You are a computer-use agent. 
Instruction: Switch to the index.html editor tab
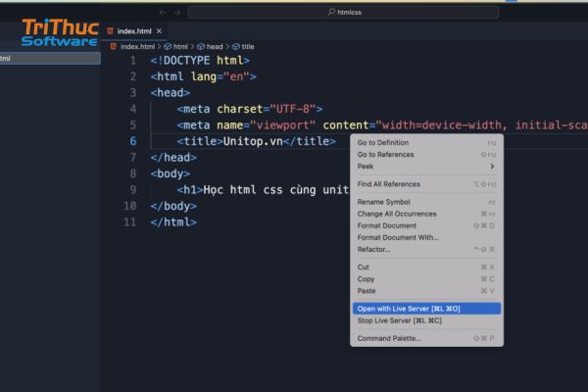[134, 31]
